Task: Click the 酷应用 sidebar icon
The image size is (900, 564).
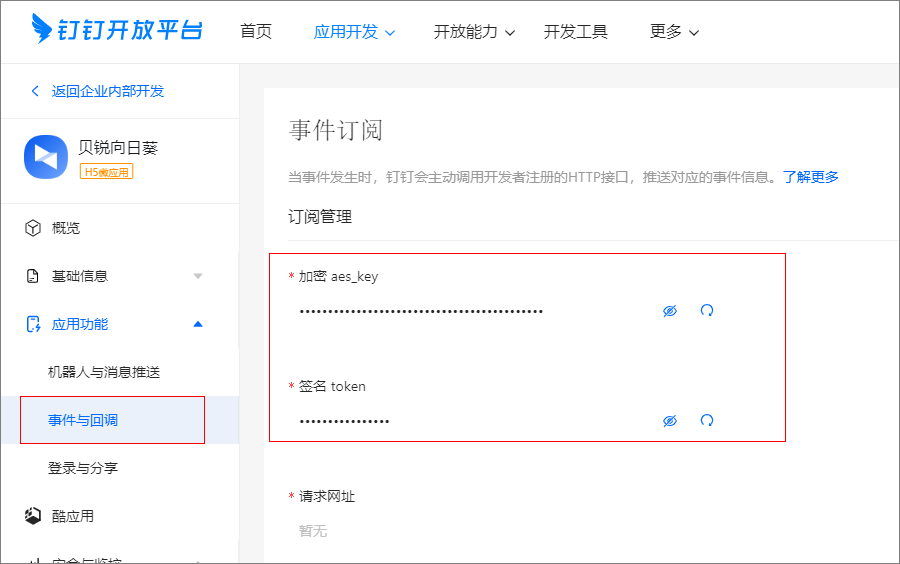Action: [33, 516]
